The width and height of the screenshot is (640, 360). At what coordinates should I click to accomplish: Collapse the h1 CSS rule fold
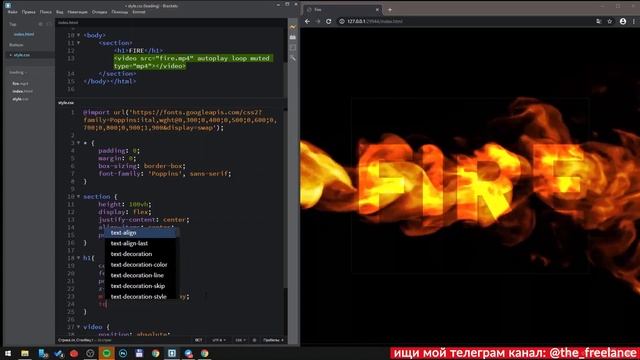[x=79, y=258]
